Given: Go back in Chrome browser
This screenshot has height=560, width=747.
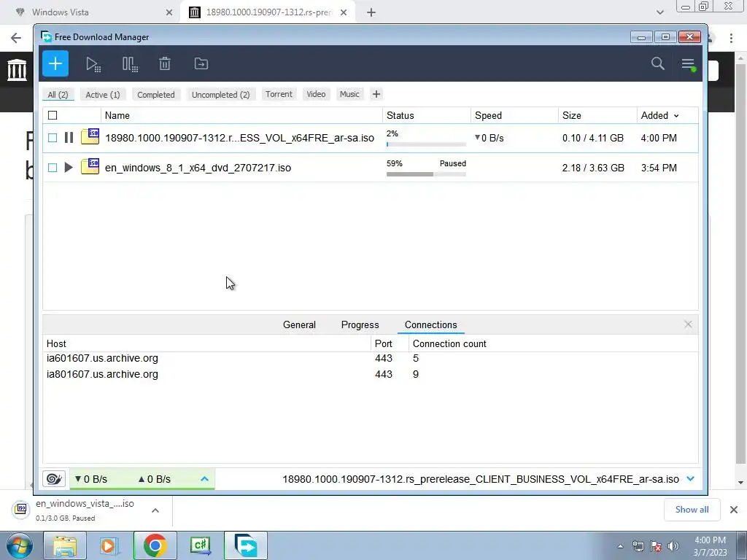Looking at the screenshot, I should click(x=16, y=38).
